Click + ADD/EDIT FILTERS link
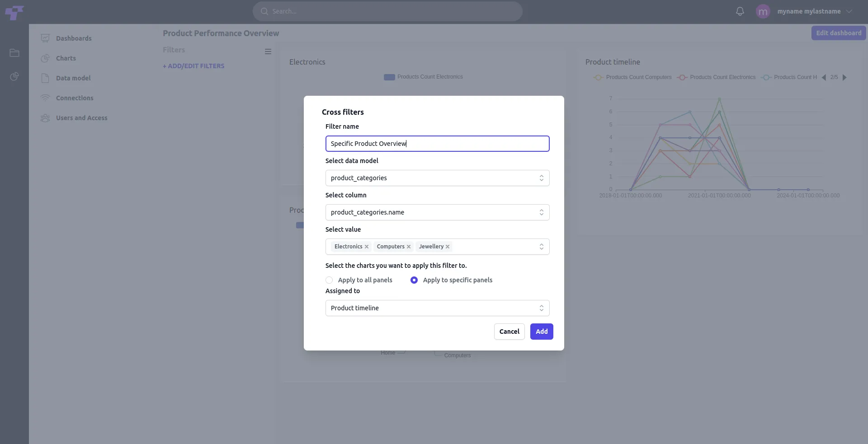Screen dimensions: 868x444 pos(193,66)
